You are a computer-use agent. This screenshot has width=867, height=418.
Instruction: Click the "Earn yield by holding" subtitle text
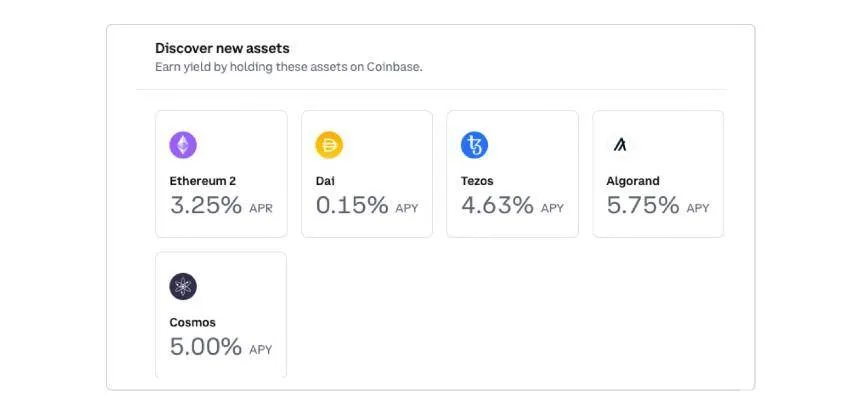[288, 67]
